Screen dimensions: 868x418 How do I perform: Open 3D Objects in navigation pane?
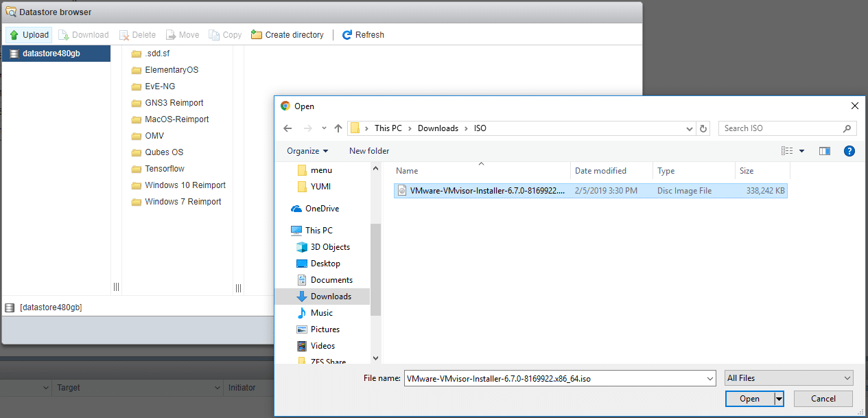(323, 247)
